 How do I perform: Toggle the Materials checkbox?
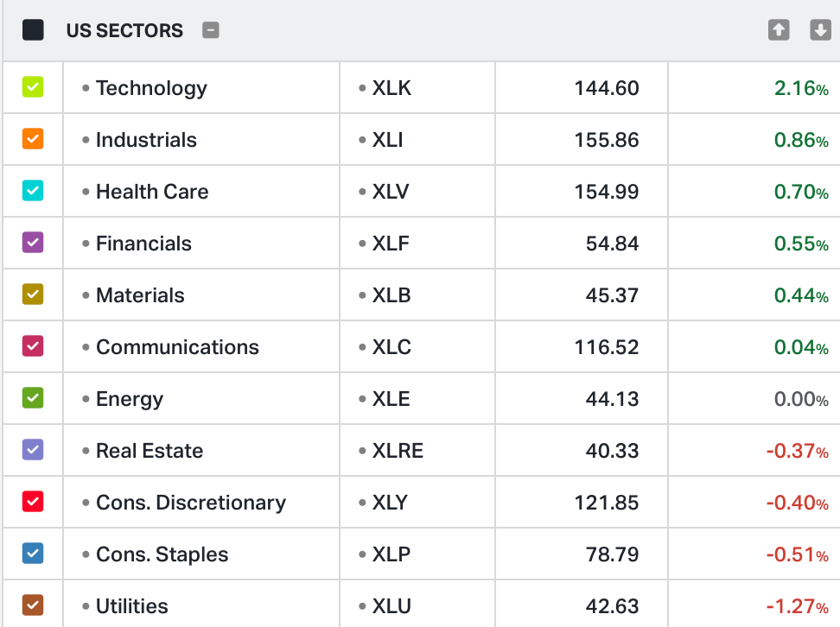pos(33,294)
